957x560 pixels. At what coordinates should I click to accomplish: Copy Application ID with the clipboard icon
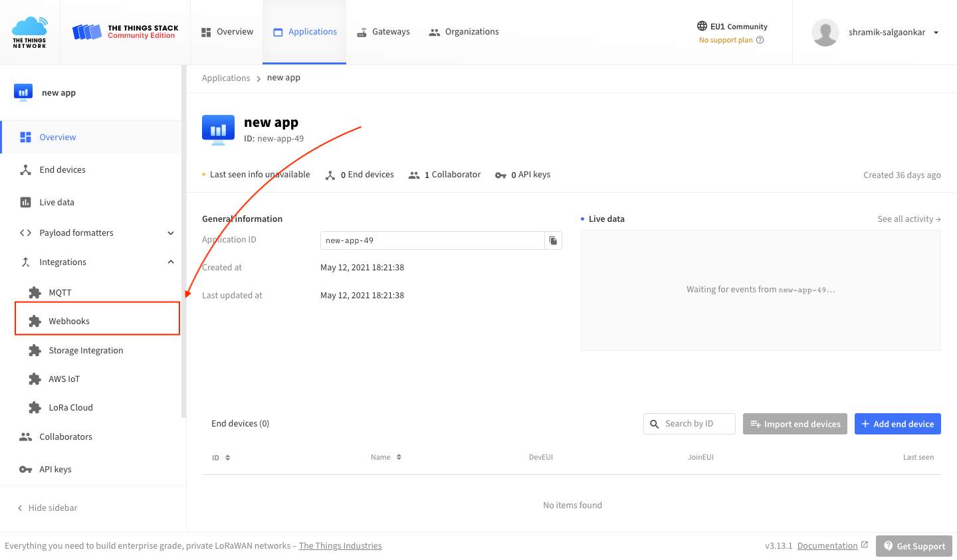click(x=554, y=240)
